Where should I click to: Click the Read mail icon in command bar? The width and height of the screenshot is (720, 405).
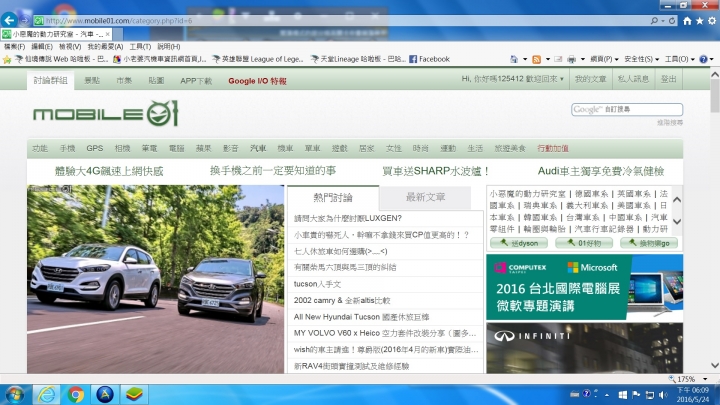558,59
